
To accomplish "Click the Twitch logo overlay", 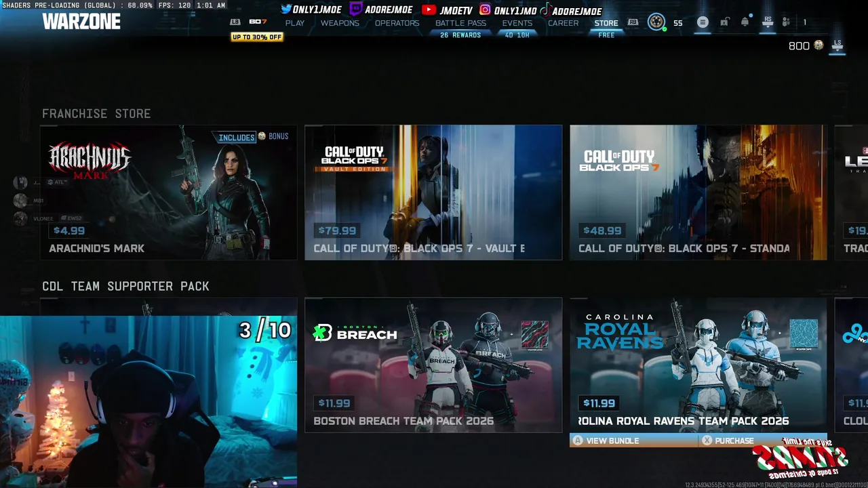I will (x=355, y=9).
